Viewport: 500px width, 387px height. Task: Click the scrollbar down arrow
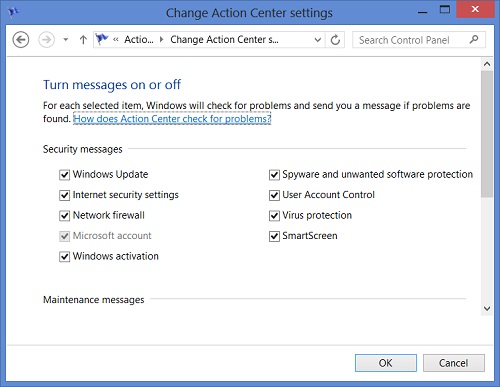487,309
